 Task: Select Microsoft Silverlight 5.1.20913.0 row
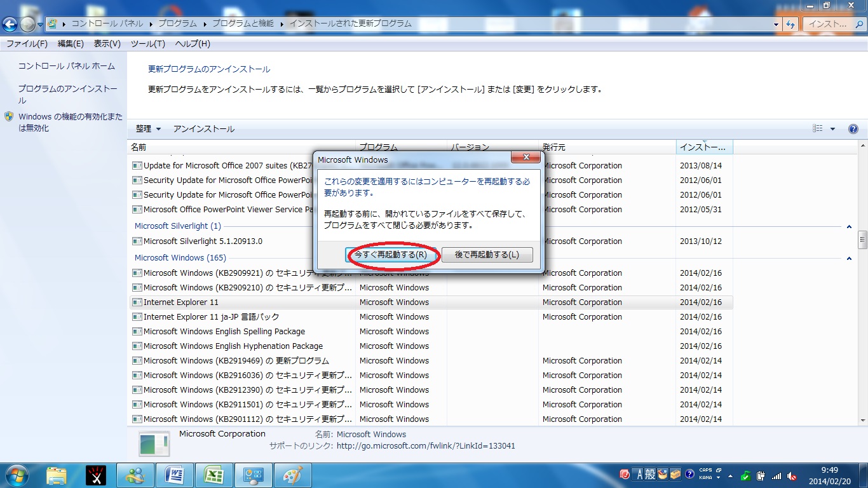coord(431,241)
